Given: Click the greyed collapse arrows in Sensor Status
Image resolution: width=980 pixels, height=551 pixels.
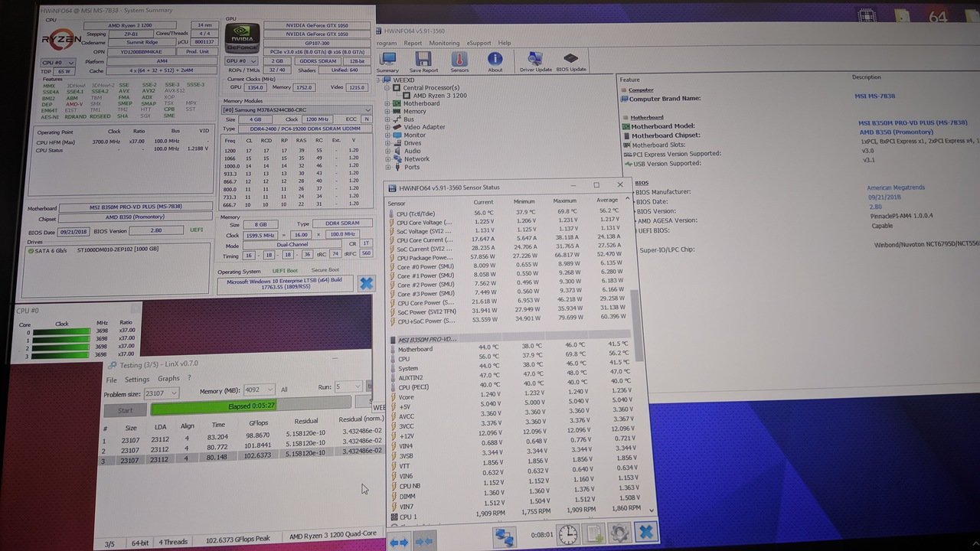Looking at the screenshot, I should [x=423, y=542].
